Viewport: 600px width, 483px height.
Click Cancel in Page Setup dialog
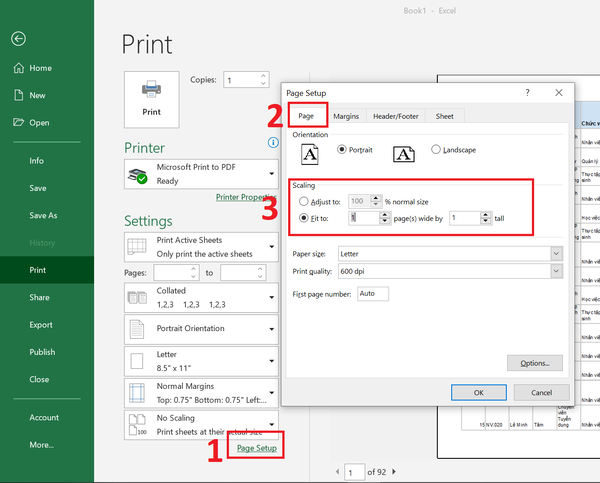541,393
